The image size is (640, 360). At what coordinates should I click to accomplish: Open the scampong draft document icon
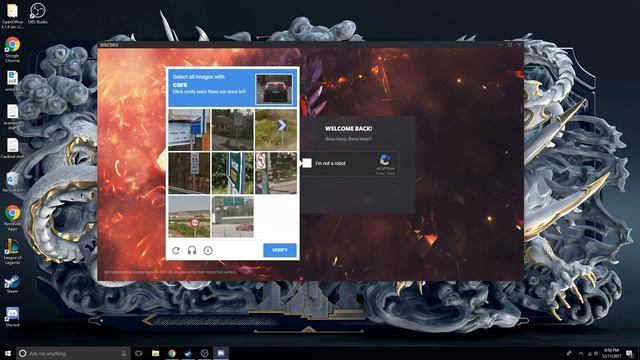coord(12,117)
